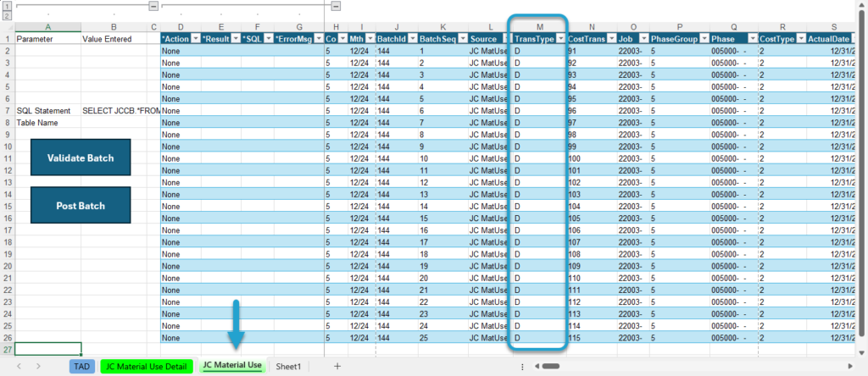Click next sheet navigation arrow
This screenshot has height=376, width=868.
[x=38, y=366]
